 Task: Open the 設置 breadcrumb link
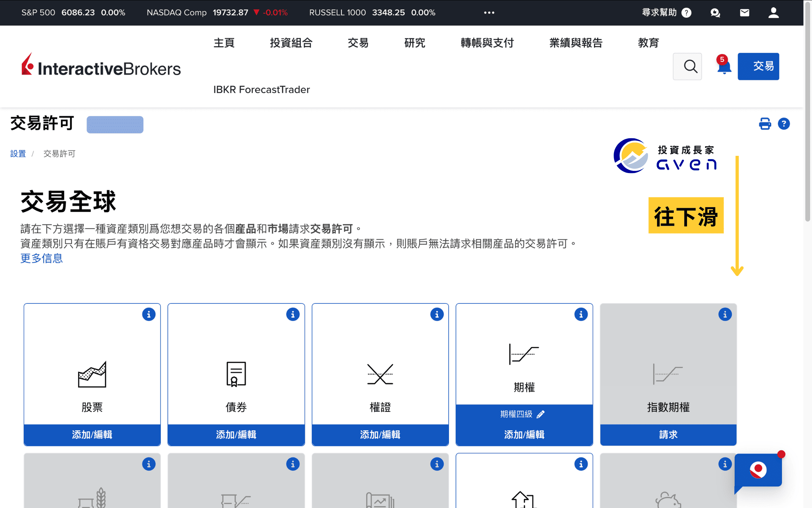18,153
